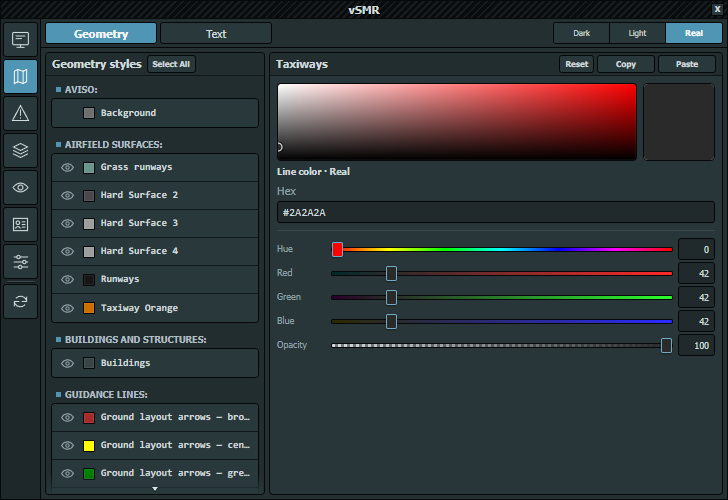Click the yellow Ground layout arrows swatch

(x=89, y=446)
